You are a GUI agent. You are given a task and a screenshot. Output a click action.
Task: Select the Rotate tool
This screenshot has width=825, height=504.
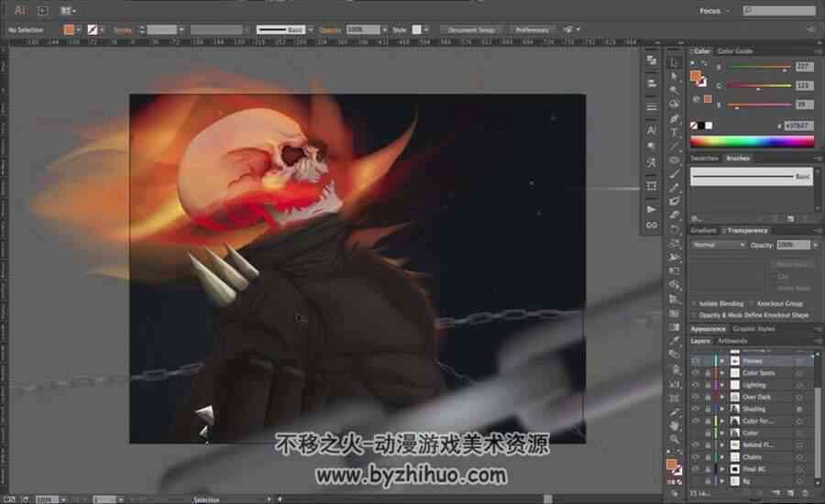674,229
